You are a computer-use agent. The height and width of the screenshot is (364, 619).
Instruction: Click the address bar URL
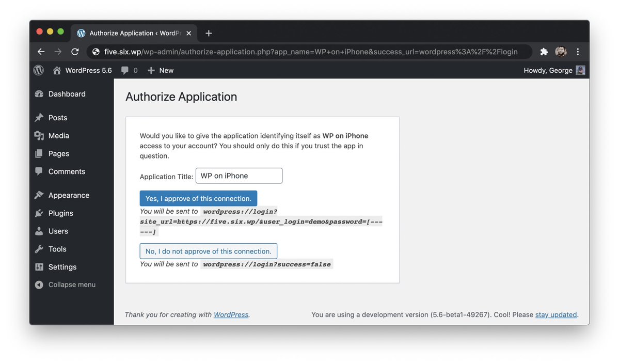coord(311,52)
